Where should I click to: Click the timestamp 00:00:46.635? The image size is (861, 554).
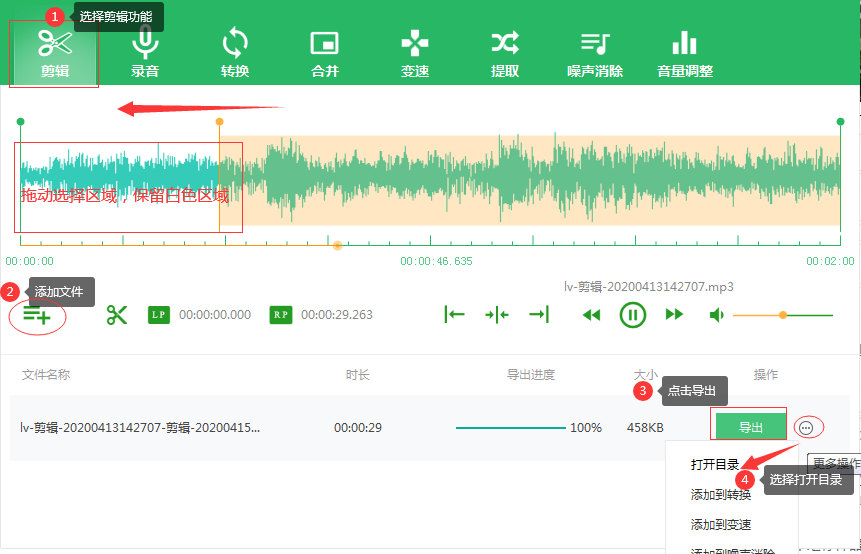(437, 261)
